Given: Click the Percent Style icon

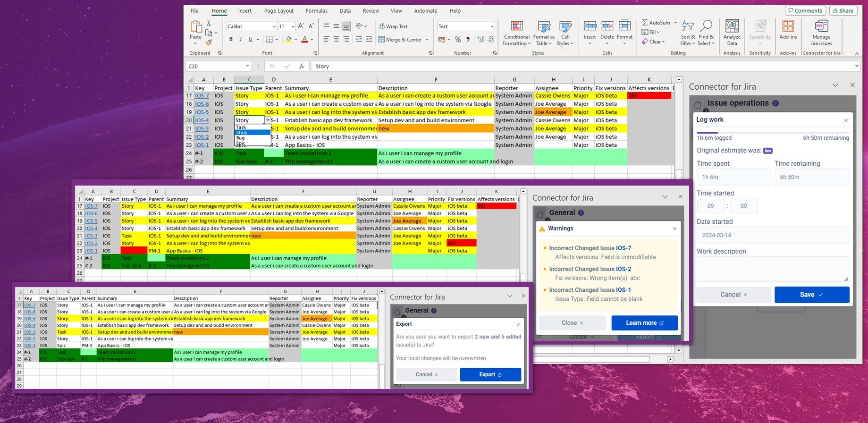Looking at the screenshot, I should point(458,40).
